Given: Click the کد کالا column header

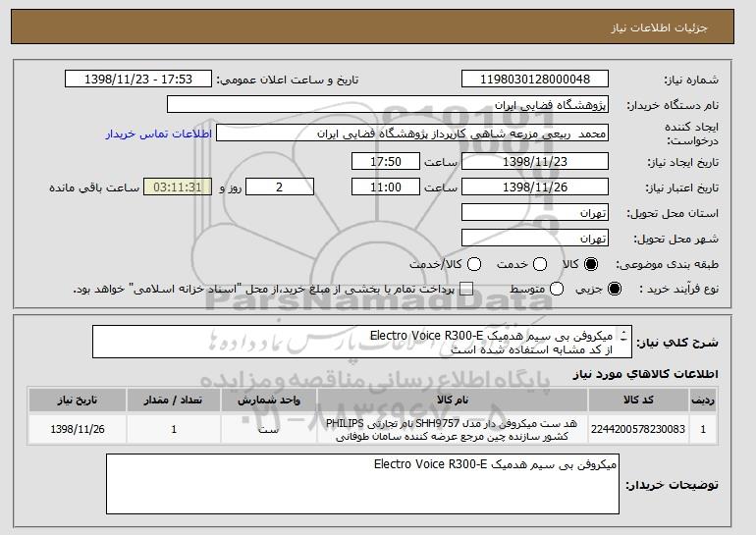Looking at the screenshot, I should (638, 401).
